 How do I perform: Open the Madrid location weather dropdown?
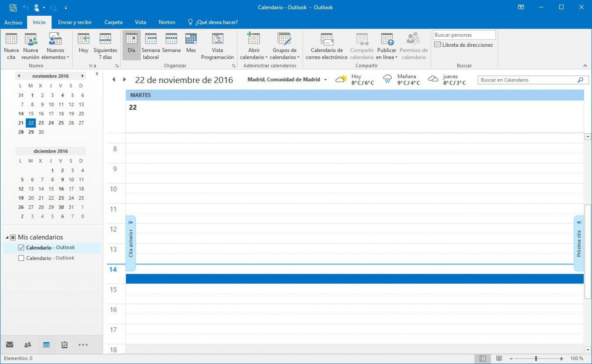pyautogui.click(x=325, y=80)
